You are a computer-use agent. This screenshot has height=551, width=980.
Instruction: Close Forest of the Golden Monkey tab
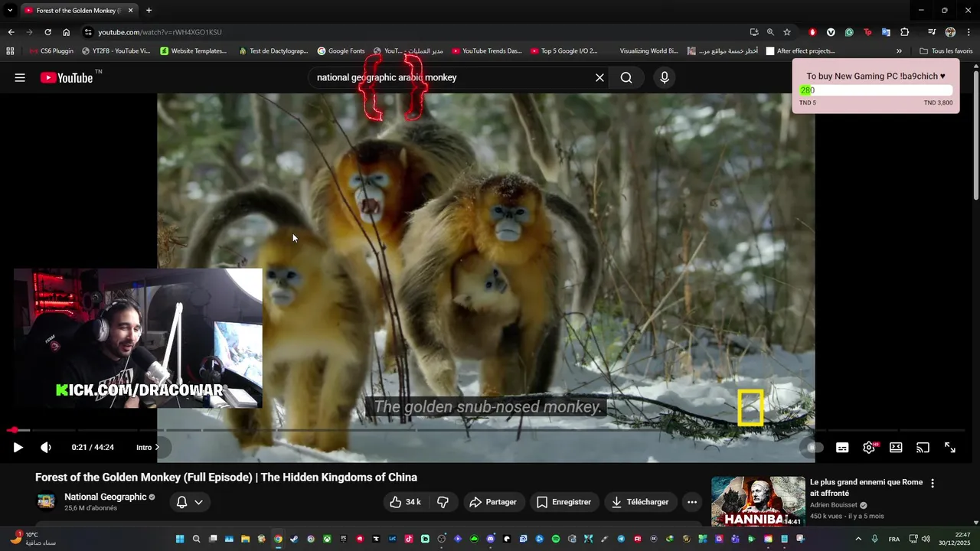[130, 11]
